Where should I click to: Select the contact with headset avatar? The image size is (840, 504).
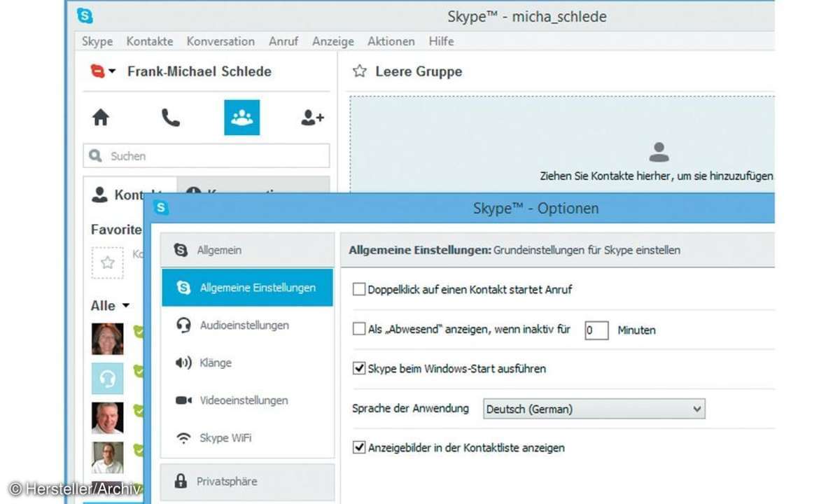108,379
